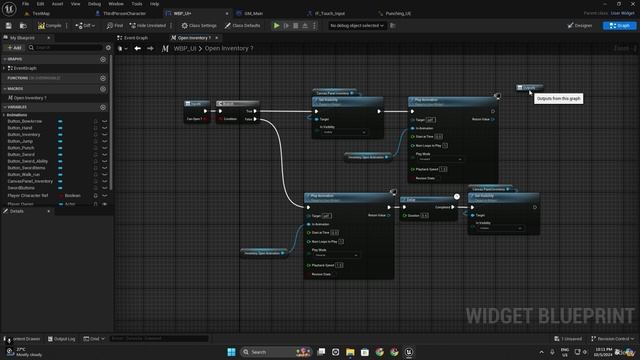Toggle Hide Unrelated nodes
The width and height of the screenshot is (640, 360).
(147, 26)
